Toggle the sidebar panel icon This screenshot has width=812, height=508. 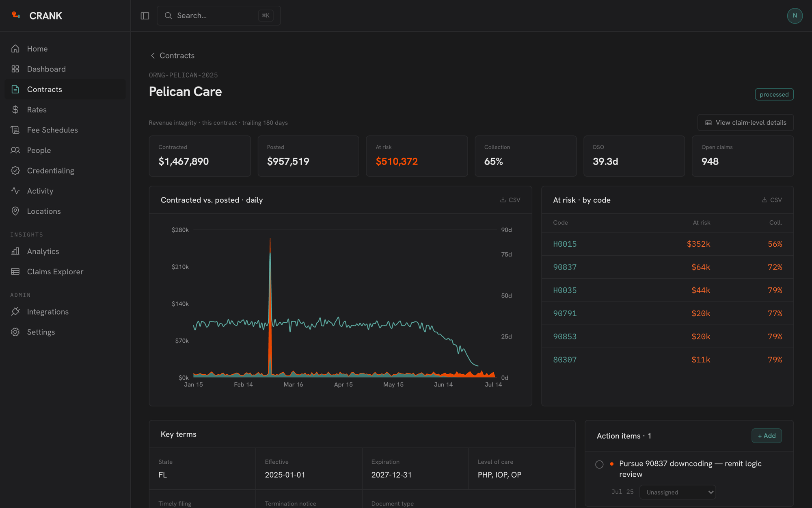(145, 16)
